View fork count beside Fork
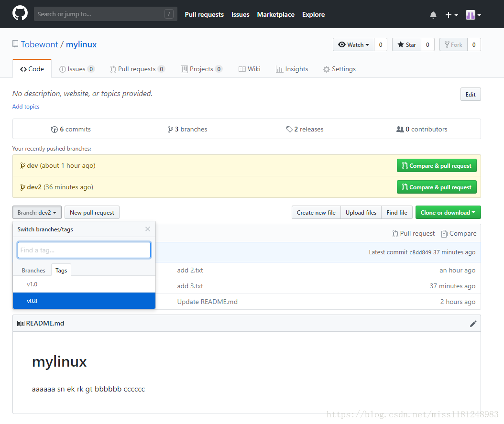504x424 pixels. click(x=474, y=44)
